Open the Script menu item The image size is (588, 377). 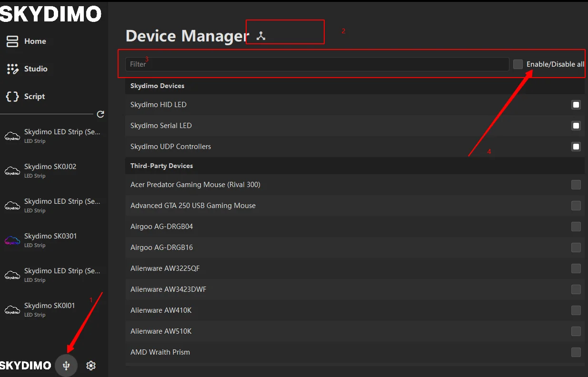point(34,97)
